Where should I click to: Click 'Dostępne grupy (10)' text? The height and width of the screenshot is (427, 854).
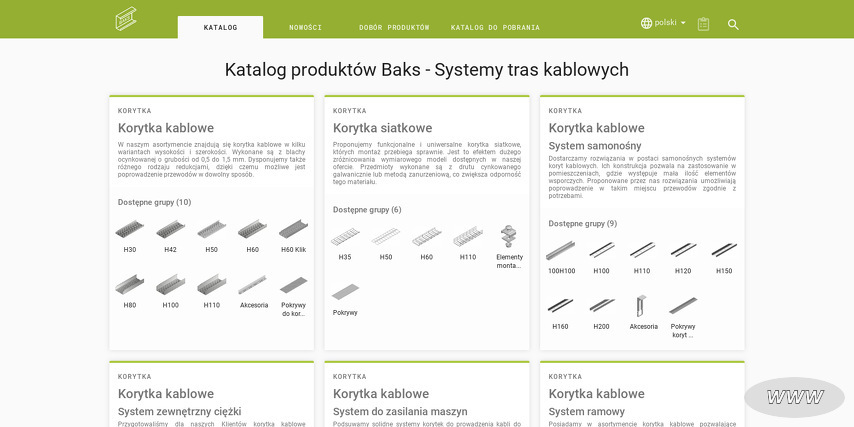point(154,202)
